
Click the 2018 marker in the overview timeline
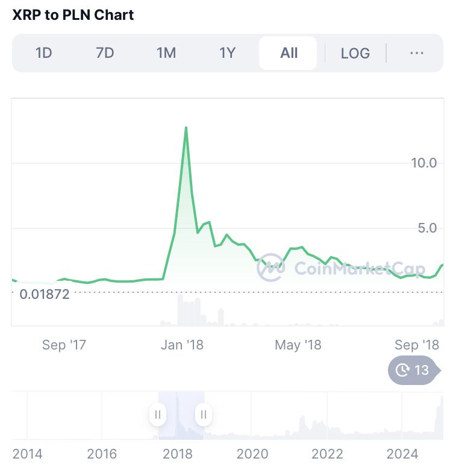pos(178,454)
